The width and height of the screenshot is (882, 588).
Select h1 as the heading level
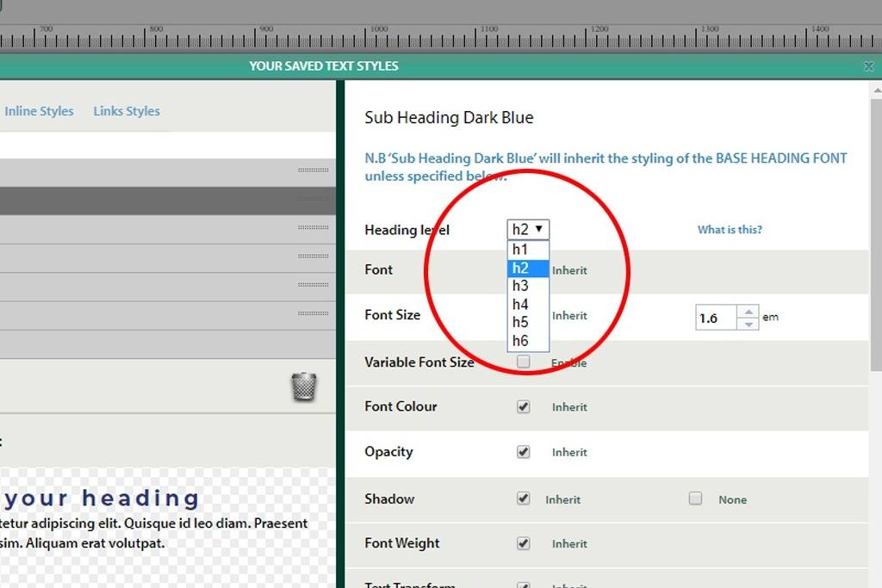(520, 249)
